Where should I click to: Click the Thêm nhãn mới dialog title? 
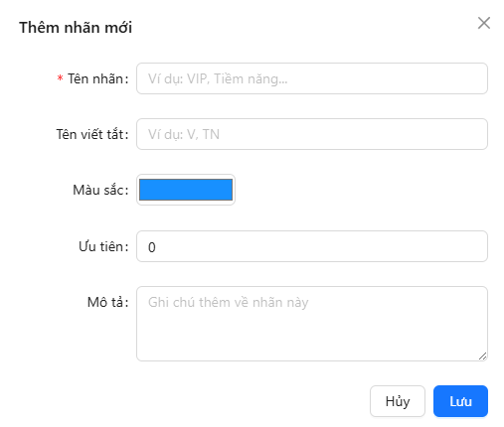76,27
